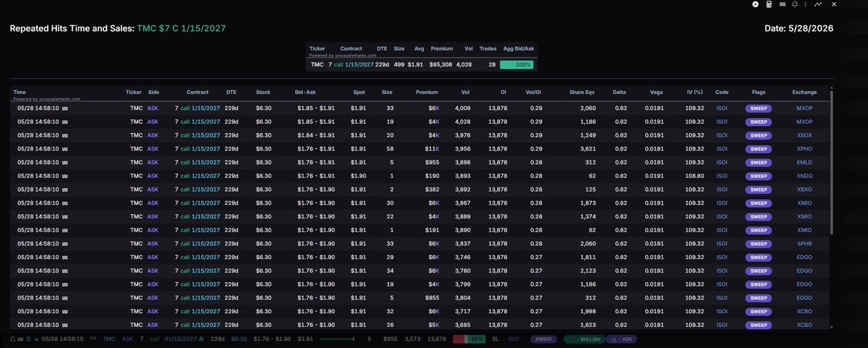Click the BULLISH tag in bottom bar
This screenshot has width=868, height=348.
tap(586, 339)
